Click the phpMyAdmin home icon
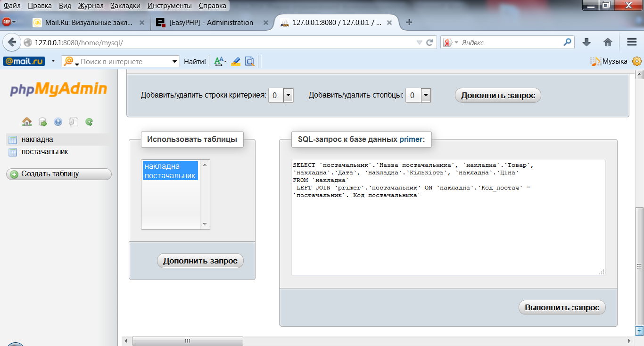The height and width of the screenshot is (346, 644). (27, 122)
